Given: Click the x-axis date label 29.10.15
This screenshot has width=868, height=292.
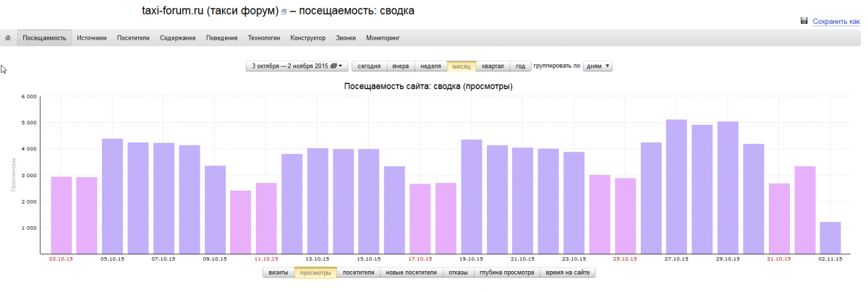Looking at the screenshot, I should pyautogui.click(x=728, y=259).
